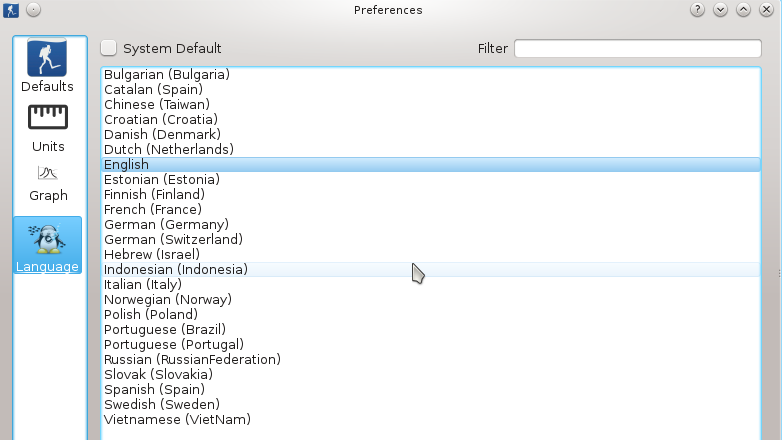The width and height of the screenshot is (782, 440).
Task: Select Indonesian (Indonesia) in language list
Action: pyautogui.click(x=176, y=269)
